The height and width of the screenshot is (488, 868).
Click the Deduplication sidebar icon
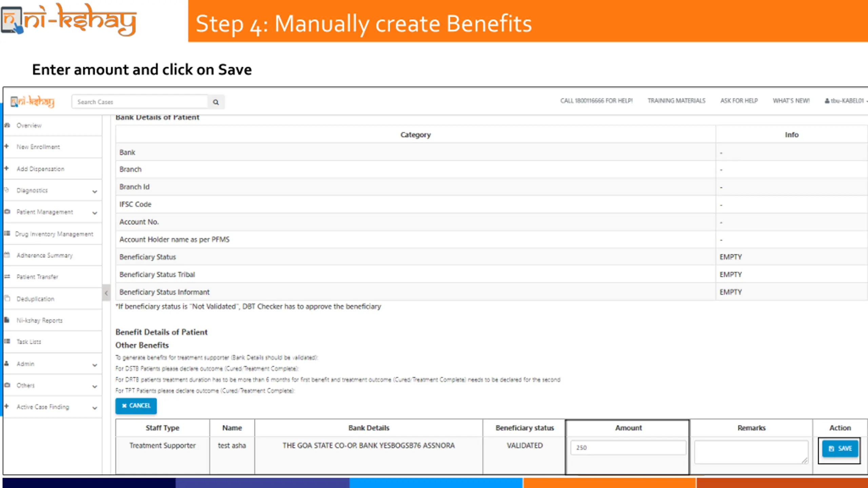pos(7,298)
